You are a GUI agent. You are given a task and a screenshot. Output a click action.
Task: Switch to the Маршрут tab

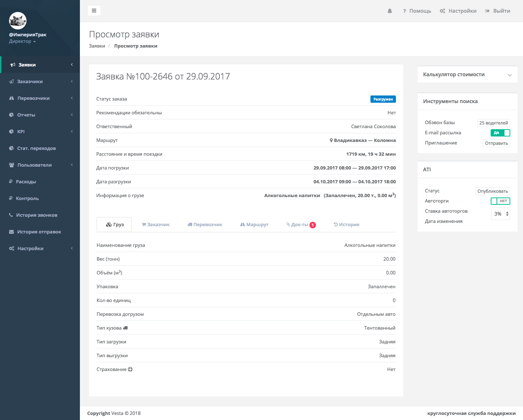[254, 225]
